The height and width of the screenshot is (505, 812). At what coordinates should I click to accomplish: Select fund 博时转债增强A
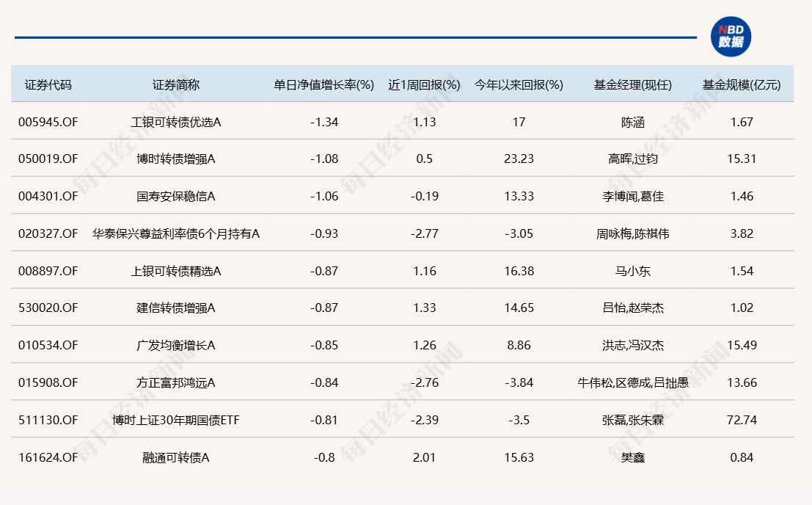coord(176,159)
